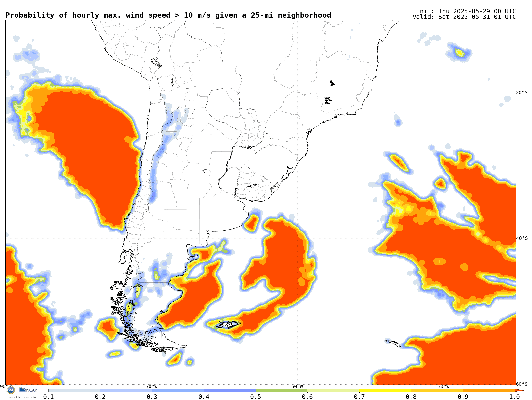Click the colorbar label 0.7
This screenshot has height=400, width=532.
coord(359,397)
